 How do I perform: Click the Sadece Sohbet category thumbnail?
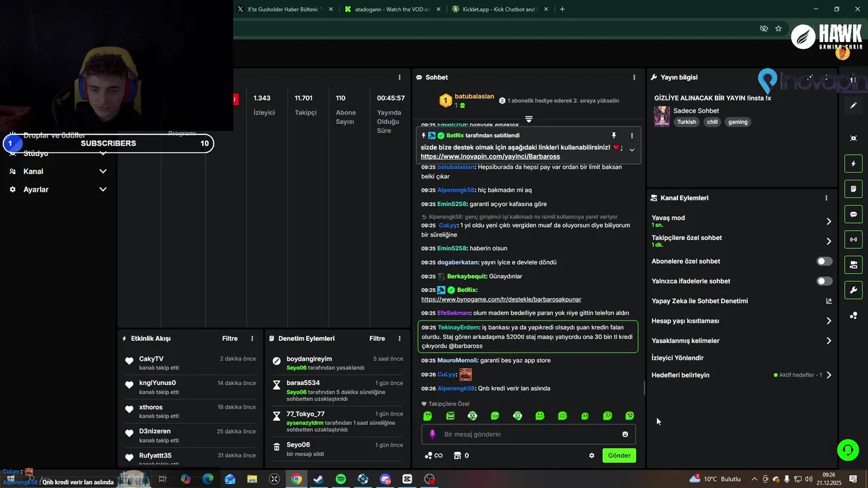click(x=662, y=116)
